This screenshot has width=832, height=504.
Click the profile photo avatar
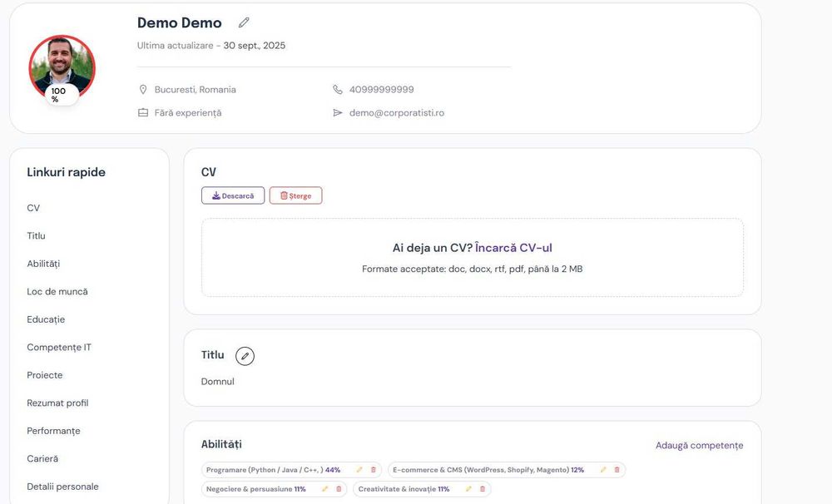pos(62,68)
